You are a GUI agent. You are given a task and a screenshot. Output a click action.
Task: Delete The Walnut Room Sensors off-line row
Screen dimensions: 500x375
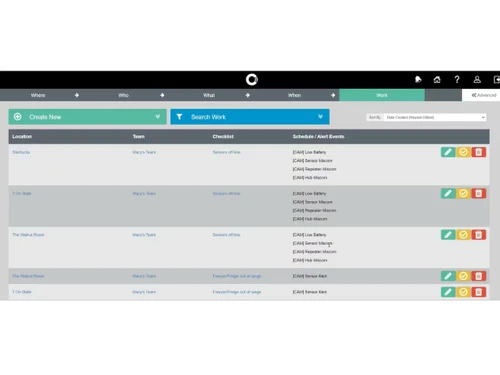pyautogui.click(x=479, y=235)
